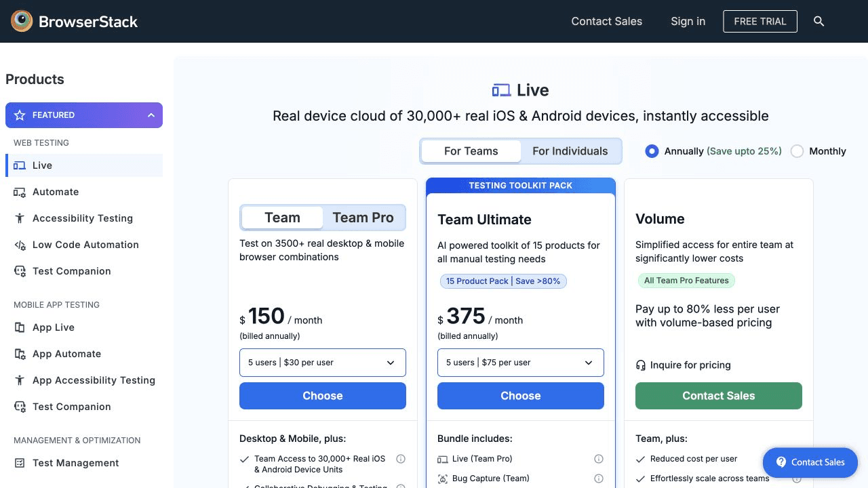Click the Live icon in sidebar
The height and width of the screenshot is (488, 868).
(20, 165)
